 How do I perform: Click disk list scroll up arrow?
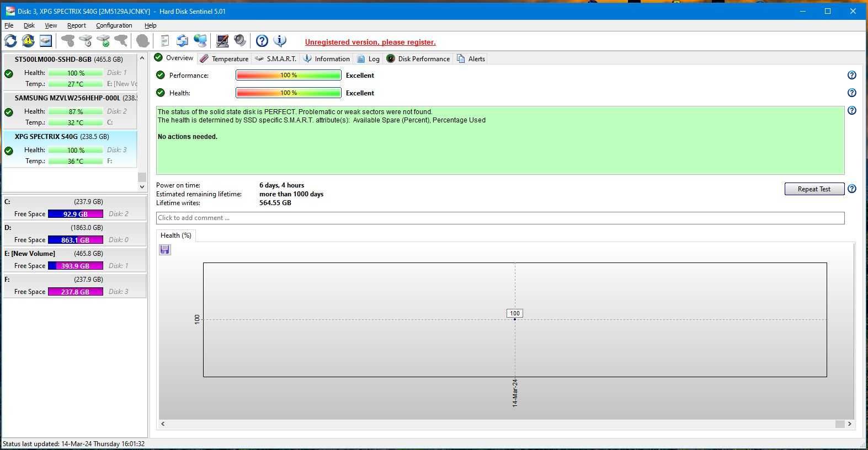click(142, 58)
